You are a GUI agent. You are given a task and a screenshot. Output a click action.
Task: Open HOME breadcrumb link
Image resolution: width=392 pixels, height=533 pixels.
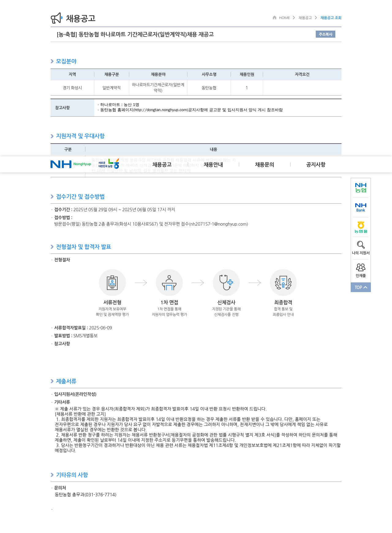(284, 18)
